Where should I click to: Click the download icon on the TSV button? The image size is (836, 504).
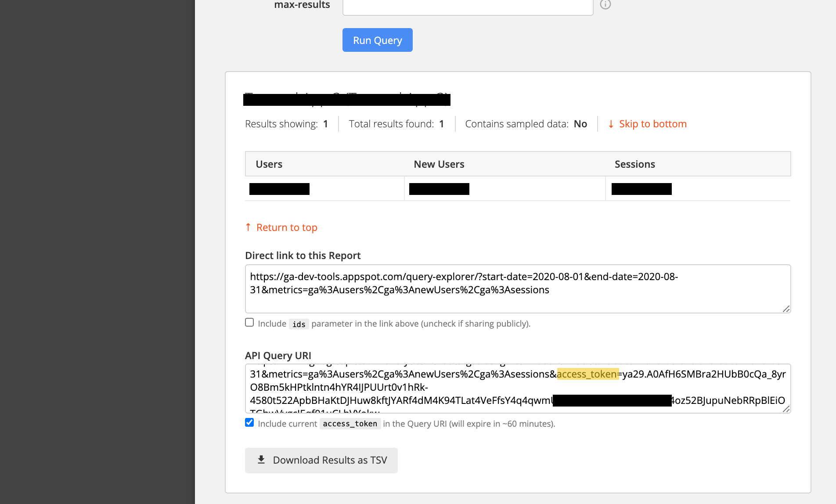pyautogui.click(x=261, y=460)
